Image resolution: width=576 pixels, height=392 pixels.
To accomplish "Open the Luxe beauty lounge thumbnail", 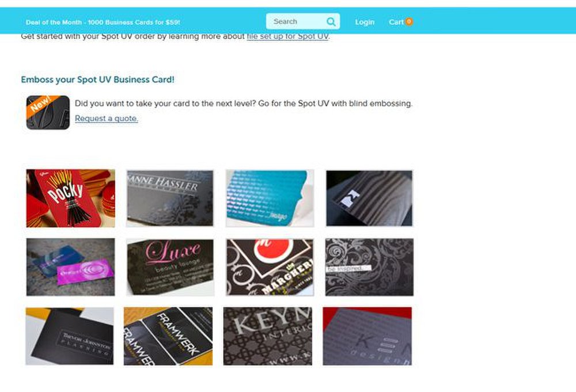I will 170,267.
